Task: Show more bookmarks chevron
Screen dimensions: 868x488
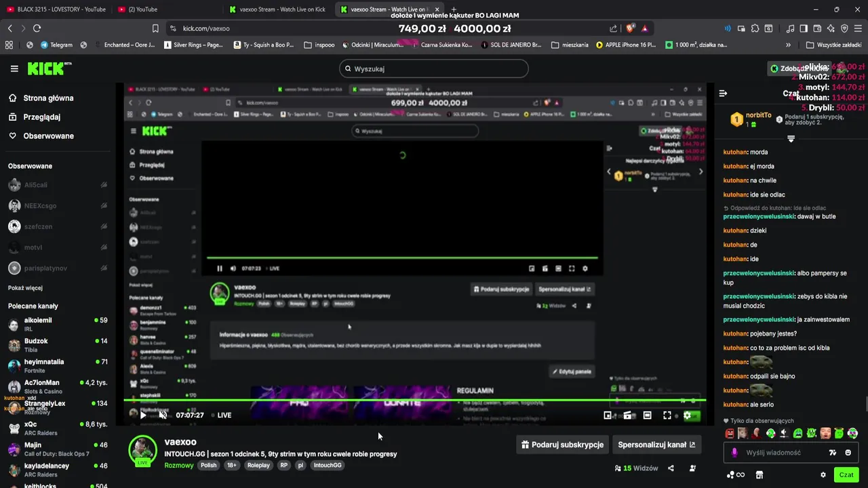Action: (x=788, y=45)
